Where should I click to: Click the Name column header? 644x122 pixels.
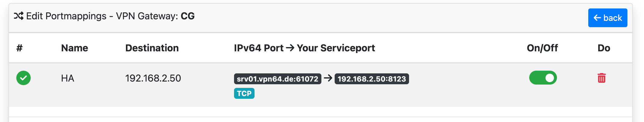(x=75, y=48)
